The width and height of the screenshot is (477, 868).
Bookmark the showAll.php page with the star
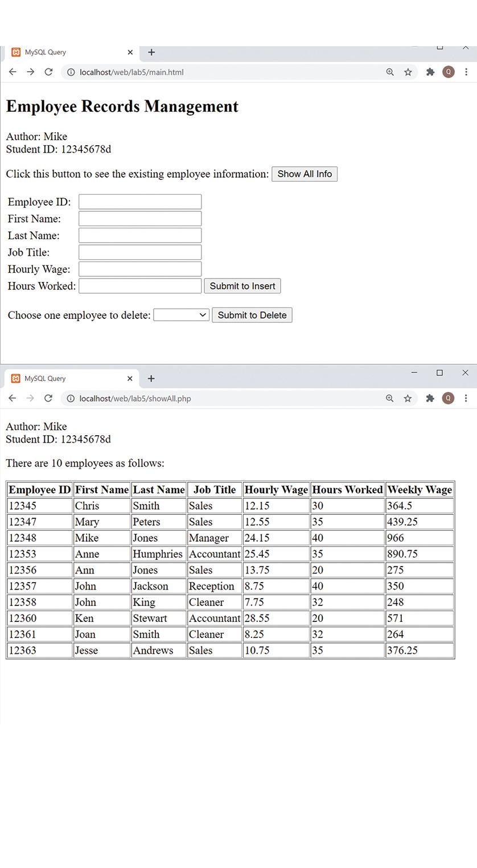point(408,399)
